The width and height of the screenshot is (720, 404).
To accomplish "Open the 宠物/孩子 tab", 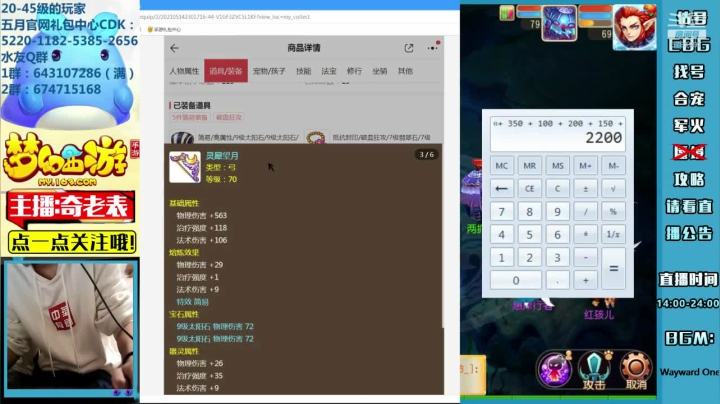I will click(269, 71).
